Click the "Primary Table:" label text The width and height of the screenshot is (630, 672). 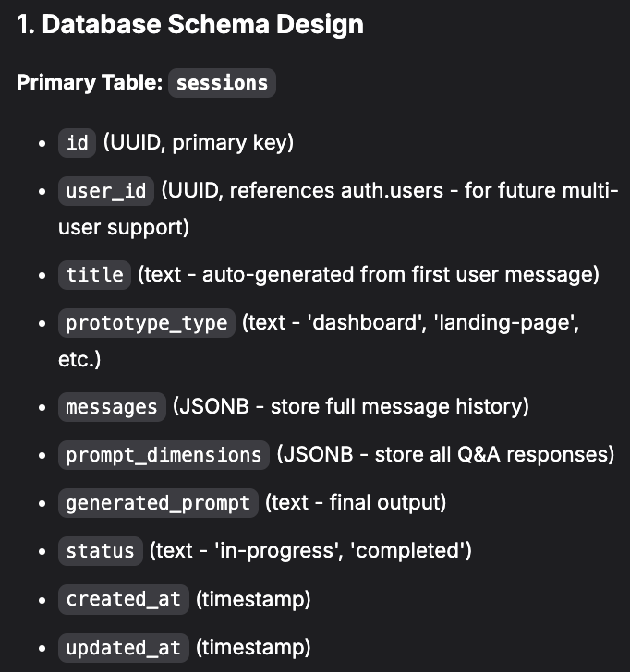[88, 82]
